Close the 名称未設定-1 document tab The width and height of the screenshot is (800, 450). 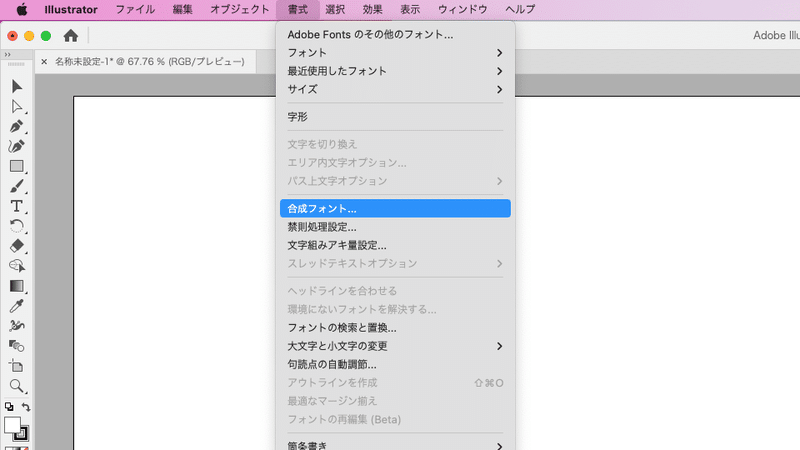pyautogui.click(x=44, y=62)
